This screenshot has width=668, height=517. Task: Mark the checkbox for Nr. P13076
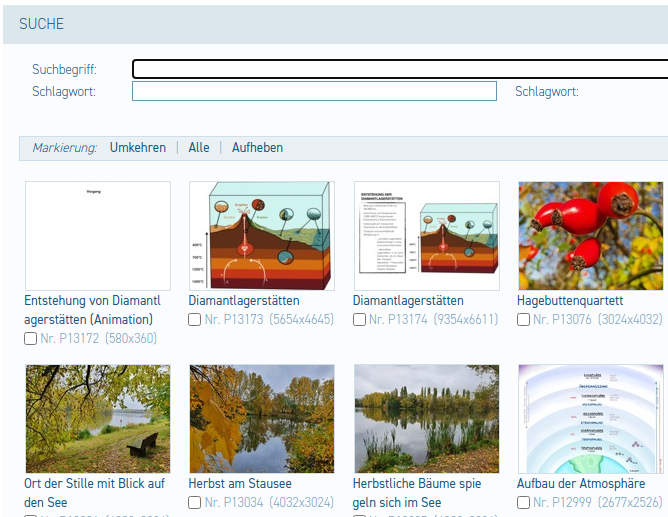[523, 320]
